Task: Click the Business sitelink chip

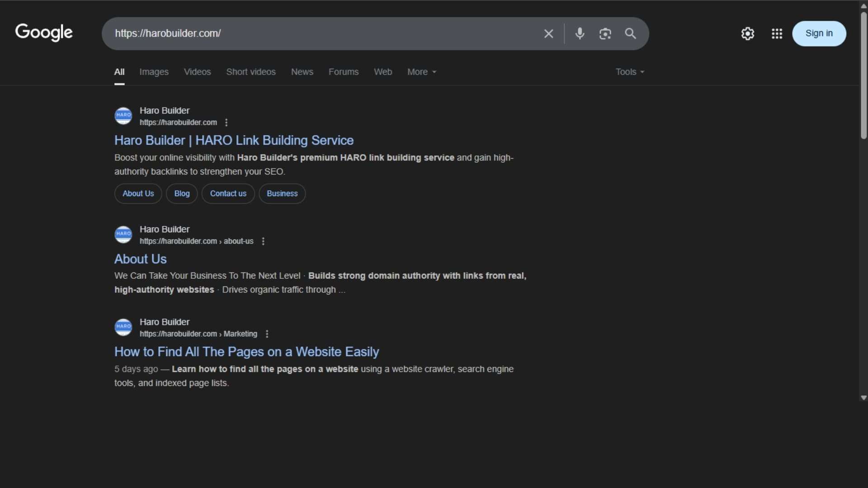Action: [282, 193]
